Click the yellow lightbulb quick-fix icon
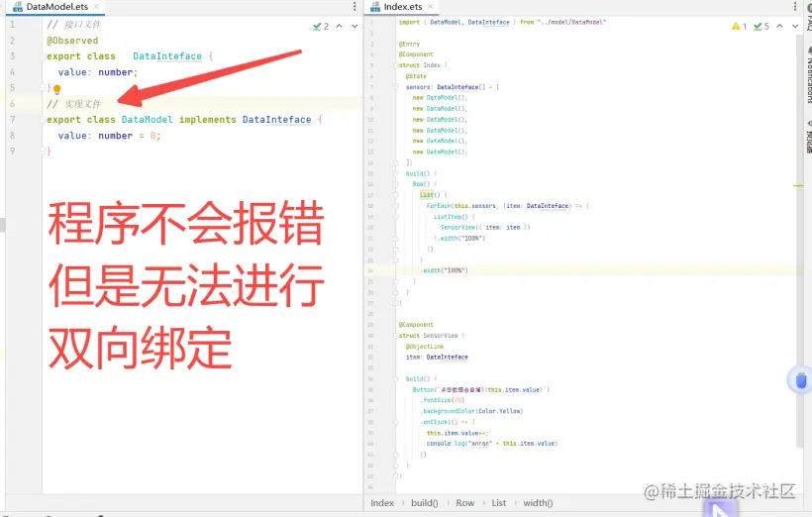The width and height of the screenshot is (812, 517). click(x=57, y=89)
